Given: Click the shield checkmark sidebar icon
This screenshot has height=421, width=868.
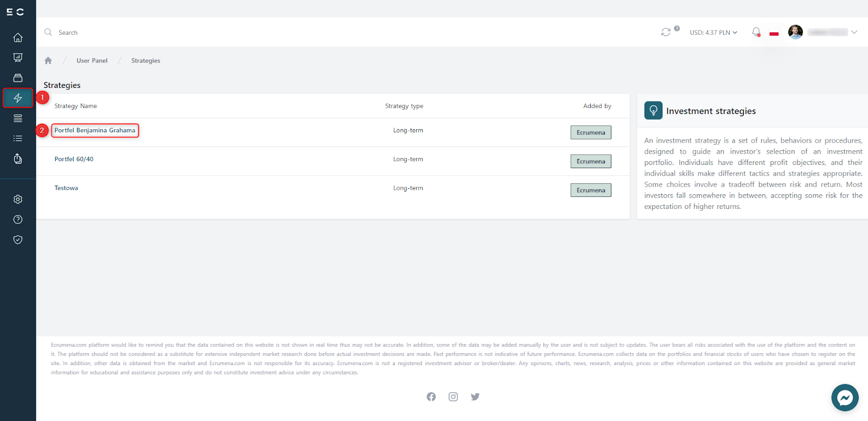Looking at the screenshot, I should click(18, 239).
